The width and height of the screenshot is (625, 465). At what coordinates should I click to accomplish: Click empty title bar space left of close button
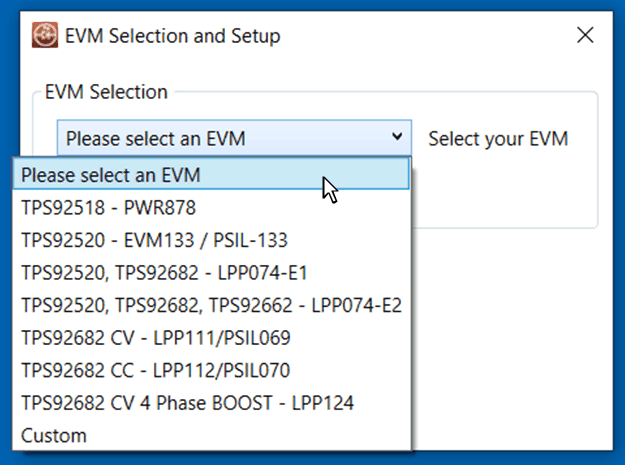coord(450,36)
